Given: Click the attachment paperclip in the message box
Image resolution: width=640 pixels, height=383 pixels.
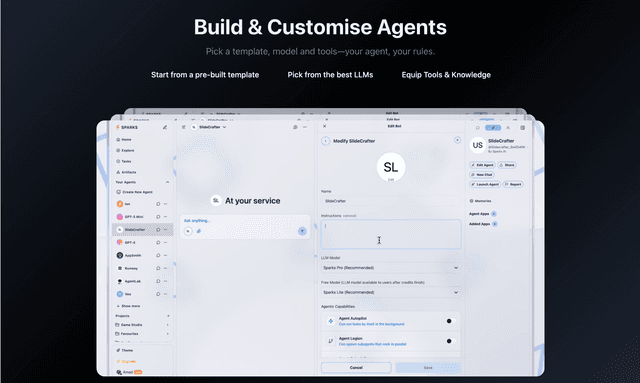Looking at the screenshot, I should point(199,231).
